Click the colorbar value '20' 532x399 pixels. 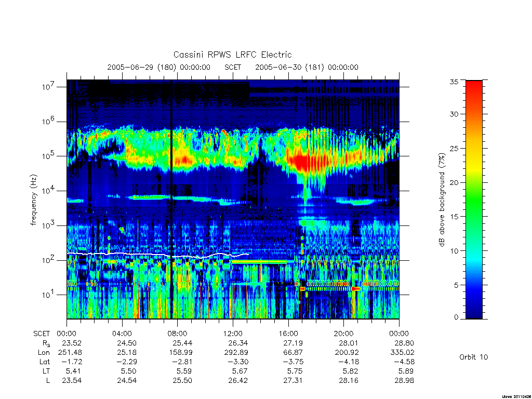click(x=454, y=182)
